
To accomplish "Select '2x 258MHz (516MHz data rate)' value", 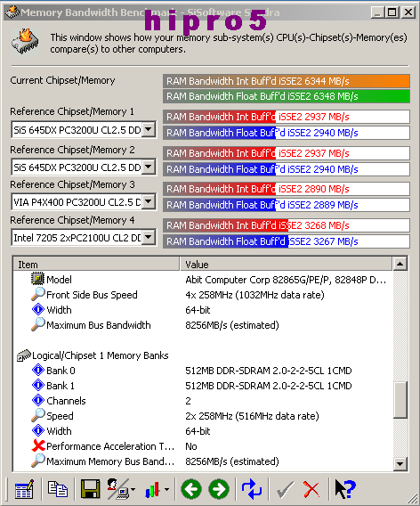I will (252, 416).
